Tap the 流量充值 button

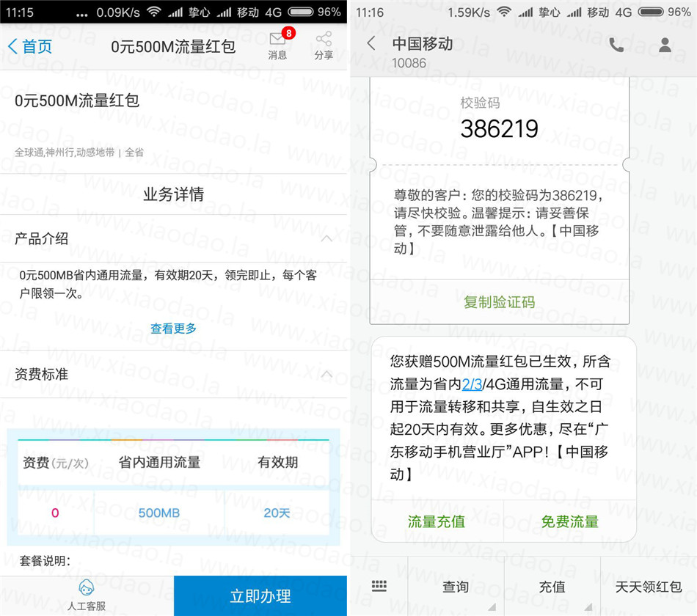tap(437, 521)
